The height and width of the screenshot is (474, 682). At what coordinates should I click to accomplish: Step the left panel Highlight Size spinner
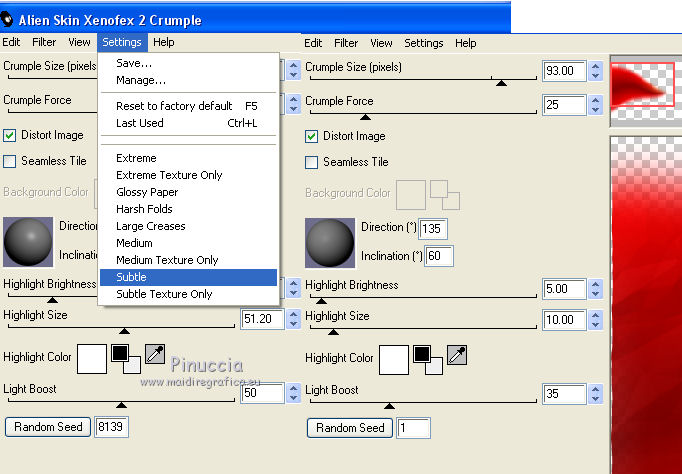click(293, 319)
